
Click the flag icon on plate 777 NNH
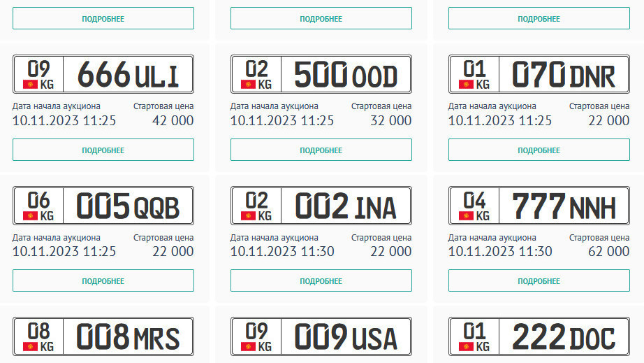pyautogui.click(x=466, y=215)
